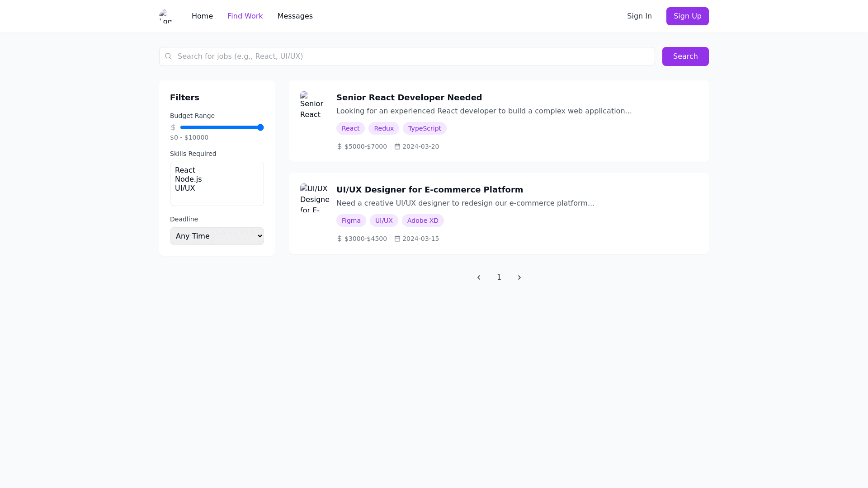The image size is (868, 488).
Task: Click the search magnifier icon
Action: coord(168,56)
